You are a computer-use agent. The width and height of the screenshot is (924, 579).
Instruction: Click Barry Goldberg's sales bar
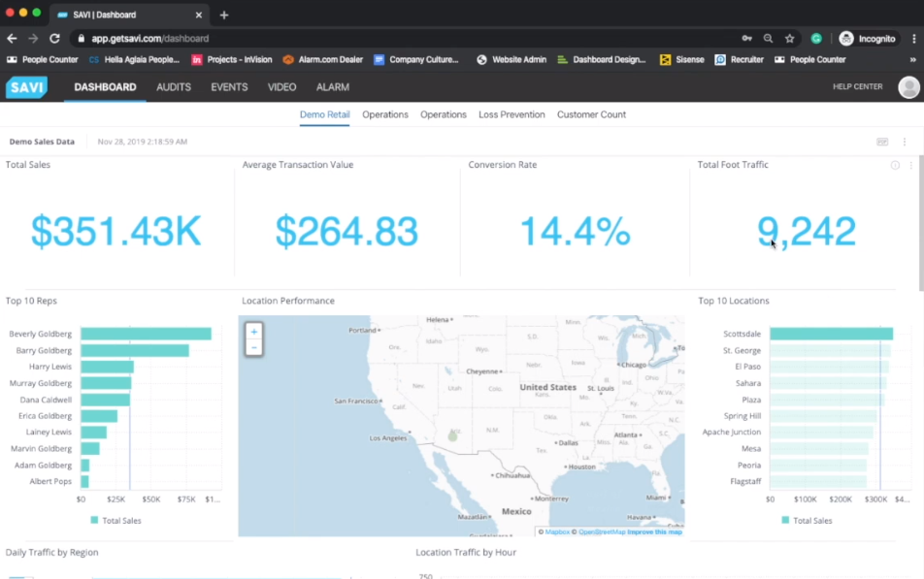pyautogui.click(x=135, y=350)
